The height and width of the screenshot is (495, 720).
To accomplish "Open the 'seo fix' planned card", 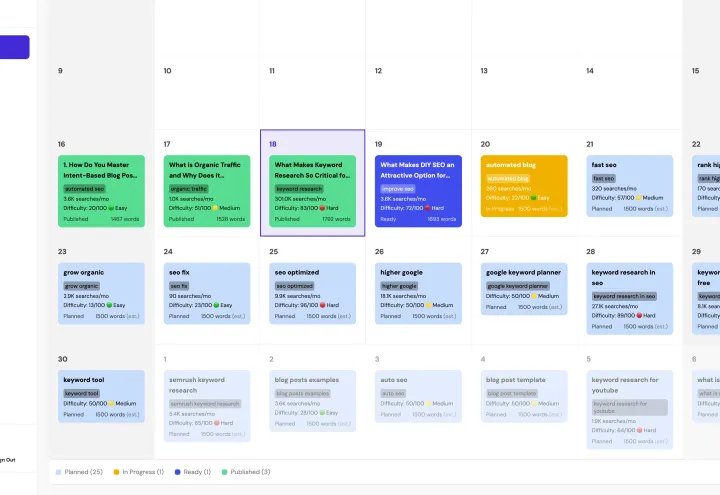I will pyautogui.click(x=207, y=293).
